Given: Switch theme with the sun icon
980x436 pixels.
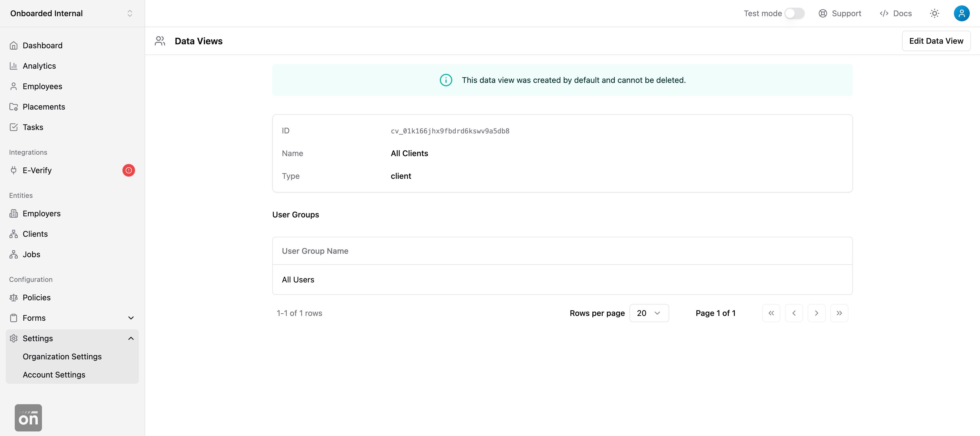Looking at the screenshot, I should point(934,13).
